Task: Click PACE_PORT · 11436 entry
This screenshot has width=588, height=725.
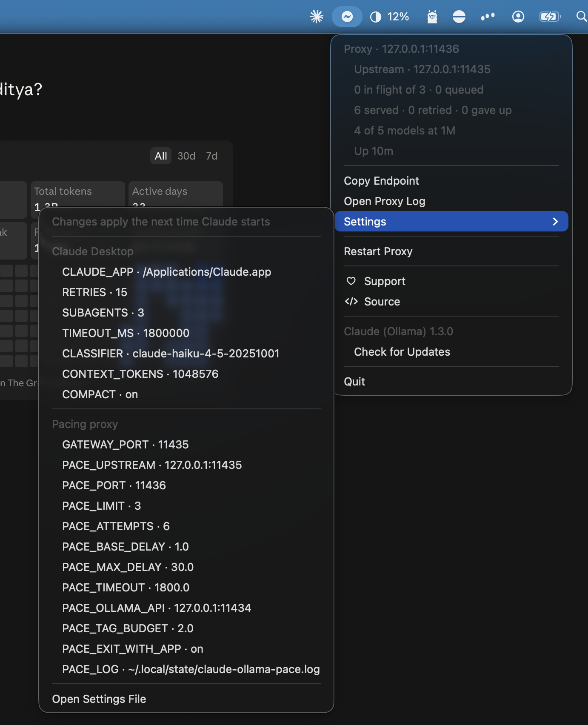Action: 186,485
